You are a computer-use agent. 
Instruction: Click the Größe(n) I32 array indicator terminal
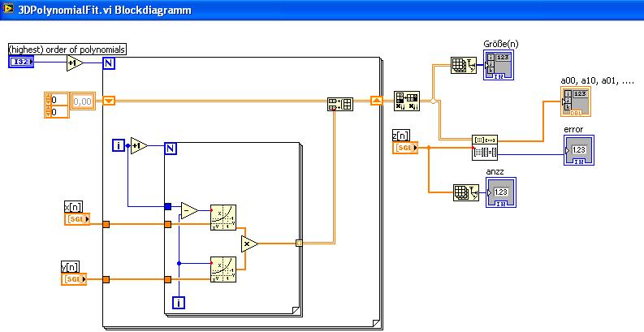[498, 65]
